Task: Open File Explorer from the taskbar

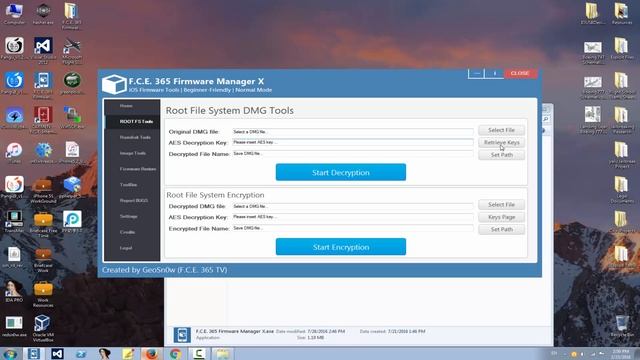Action: point(222,353)
